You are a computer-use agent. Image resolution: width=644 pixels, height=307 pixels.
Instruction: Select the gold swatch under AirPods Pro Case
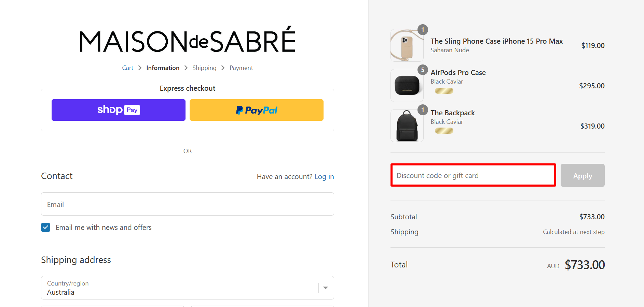444,91
